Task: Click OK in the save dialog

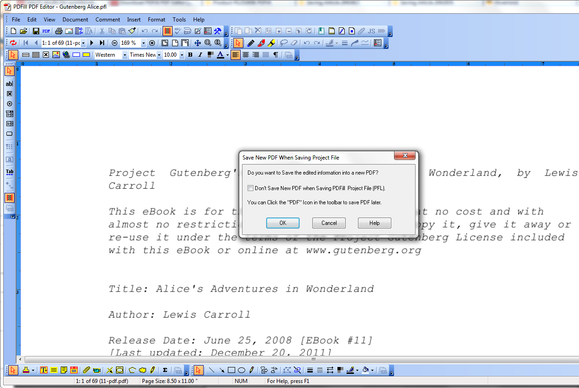Action: coord(283,223)
